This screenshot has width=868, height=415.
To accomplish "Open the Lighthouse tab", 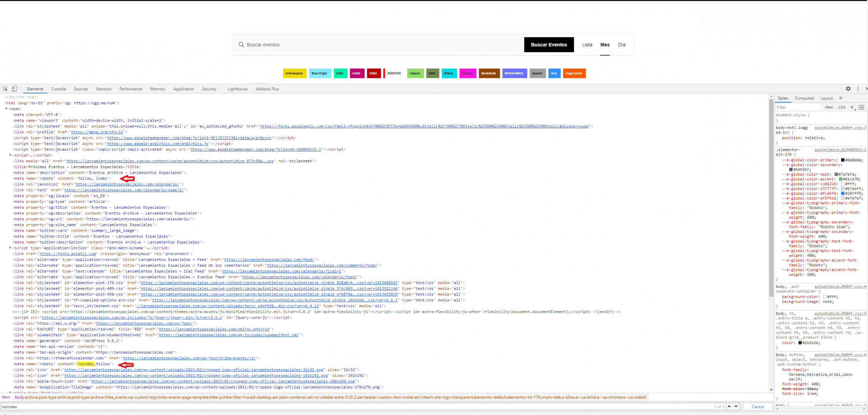I will pyautogui.click(x=238, y=89).
